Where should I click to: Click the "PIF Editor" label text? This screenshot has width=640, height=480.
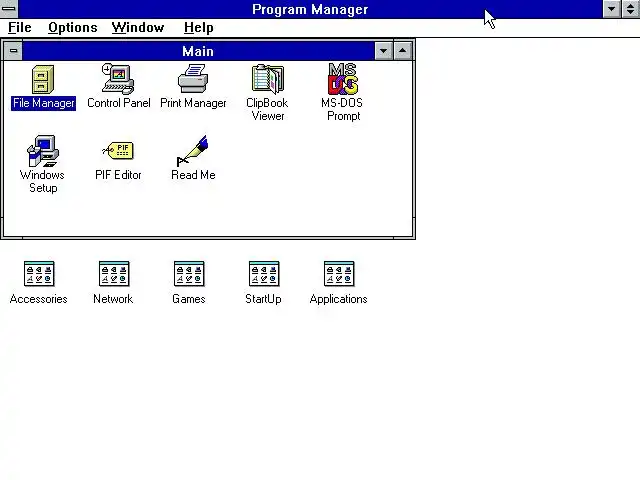(118, 175)
